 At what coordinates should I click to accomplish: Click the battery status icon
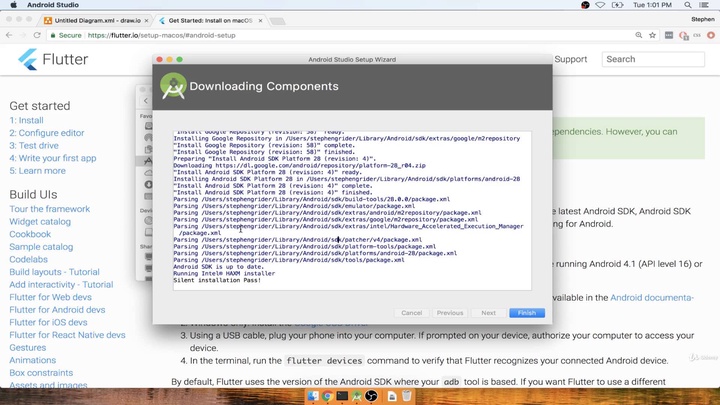tap(618, 5)
